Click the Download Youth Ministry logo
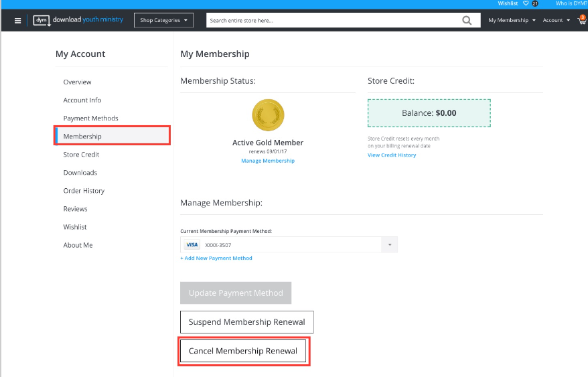The height and width of the screenshot is (377, 588). 78,20
